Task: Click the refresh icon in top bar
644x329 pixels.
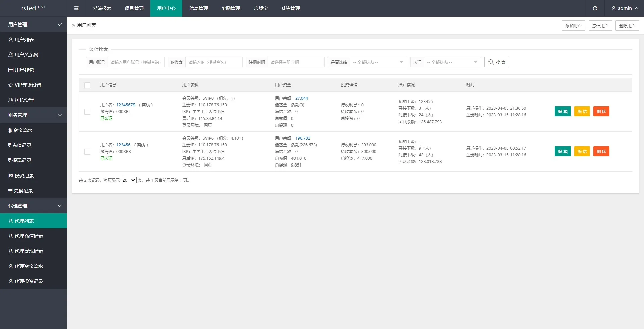Action: click(x=595, y=8)
